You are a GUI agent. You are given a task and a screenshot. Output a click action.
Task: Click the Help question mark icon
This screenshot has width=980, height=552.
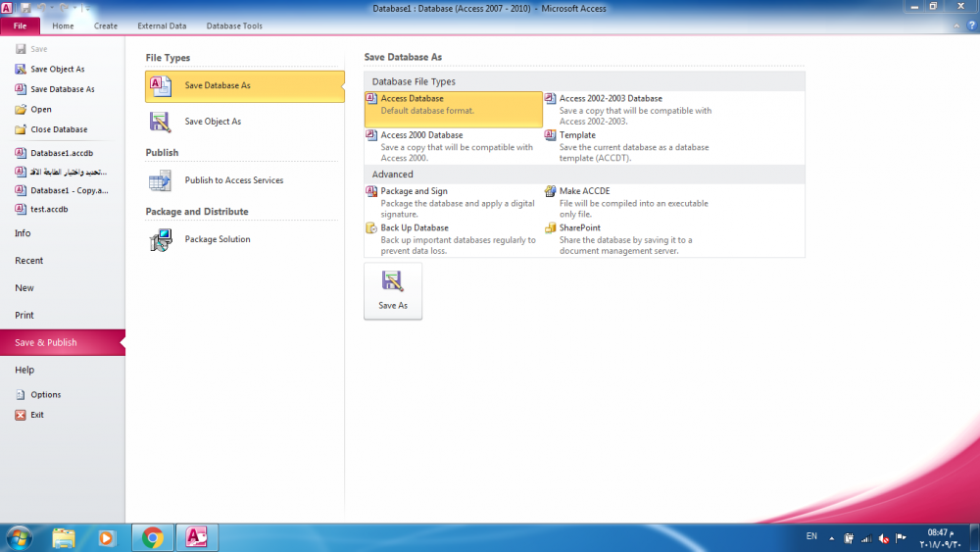pos(971,25)
